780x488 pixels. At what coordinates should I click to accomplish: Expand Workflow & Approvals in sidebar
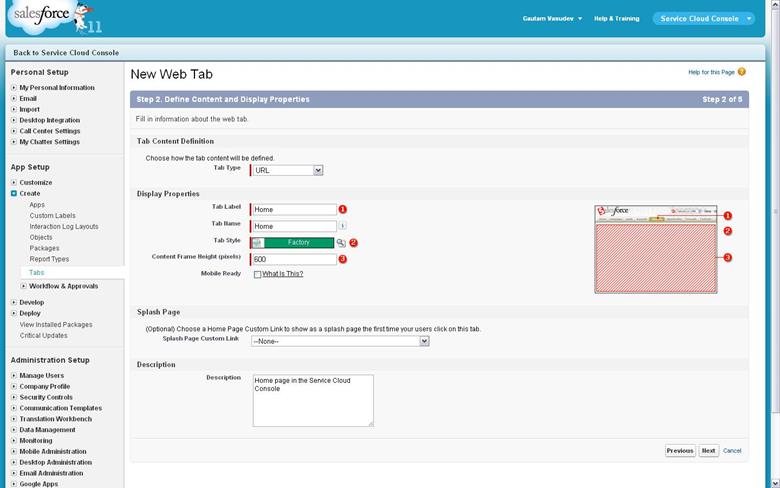pos(24,286)
